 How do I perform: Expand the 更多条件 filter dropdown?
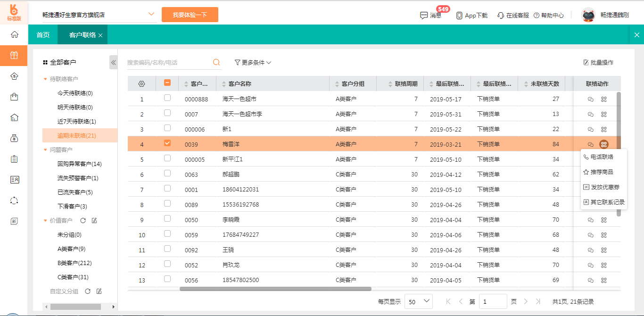click(253, 62)
